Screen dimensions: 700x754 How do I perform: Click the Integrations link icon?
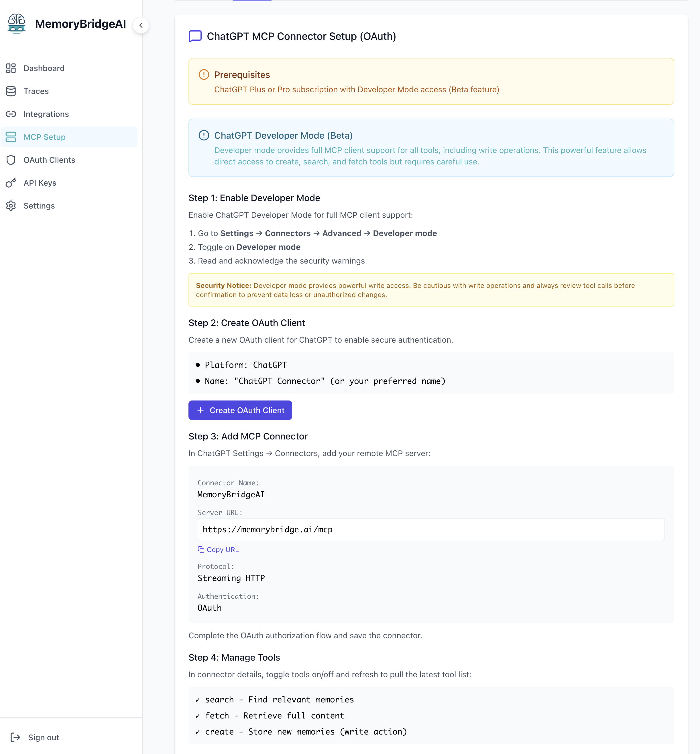point(11,114)
